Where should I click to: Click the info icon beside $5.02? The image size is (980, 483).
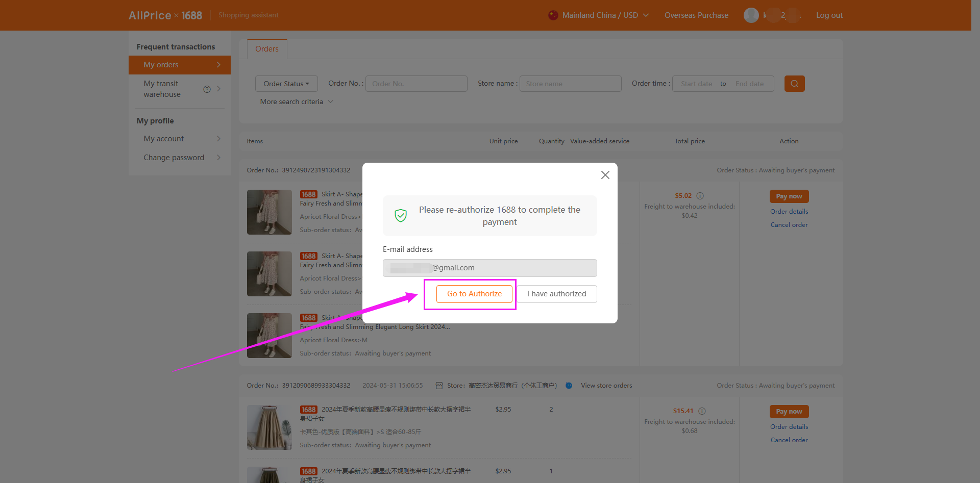click(700, 196)
